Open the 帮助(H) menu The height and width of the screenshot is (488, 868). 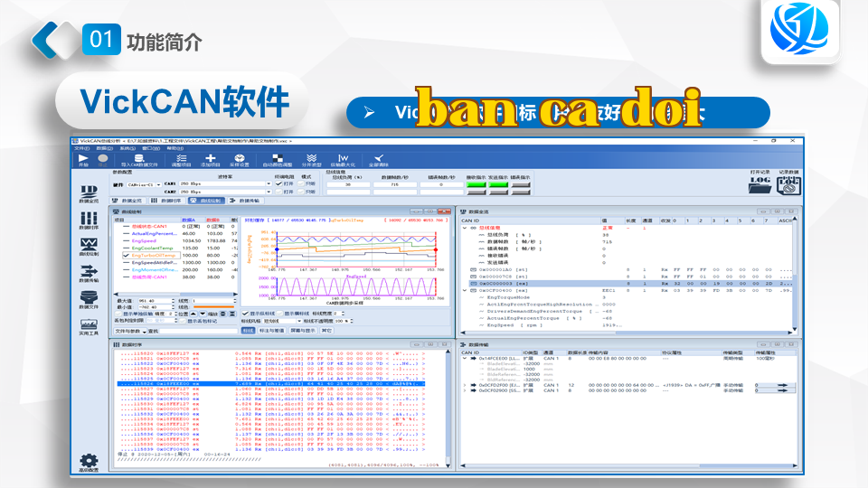pos(175,148)
